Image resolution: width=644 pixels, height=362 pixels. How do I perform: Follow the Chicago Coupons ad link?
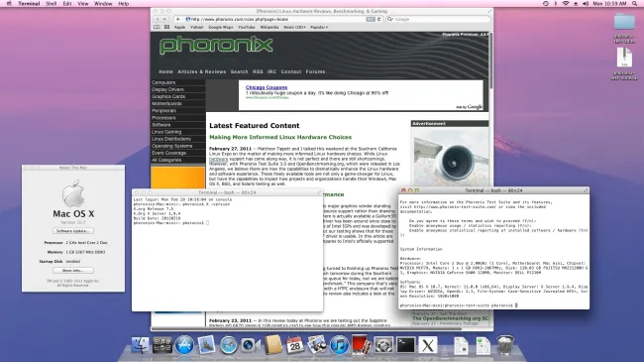(x=267, y=87)
